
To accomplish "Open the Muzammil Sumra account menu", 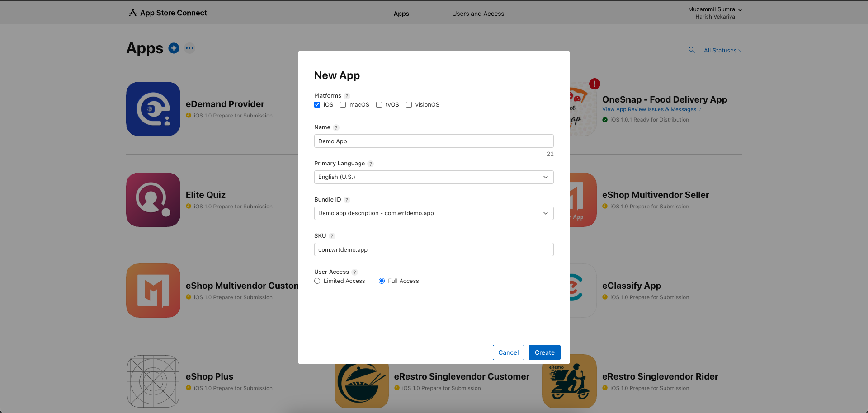I will (x=715, y=9).
